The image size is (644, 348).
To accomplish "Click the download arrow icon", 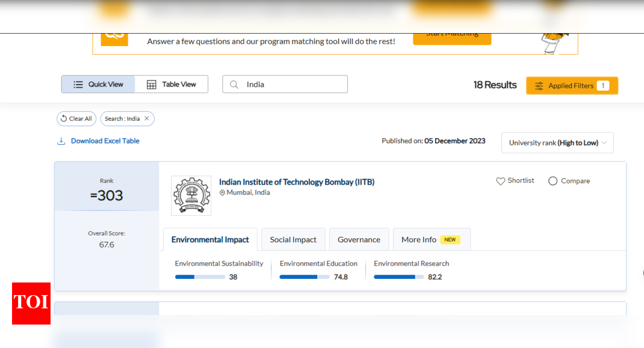I will click(x=61, y=141).
